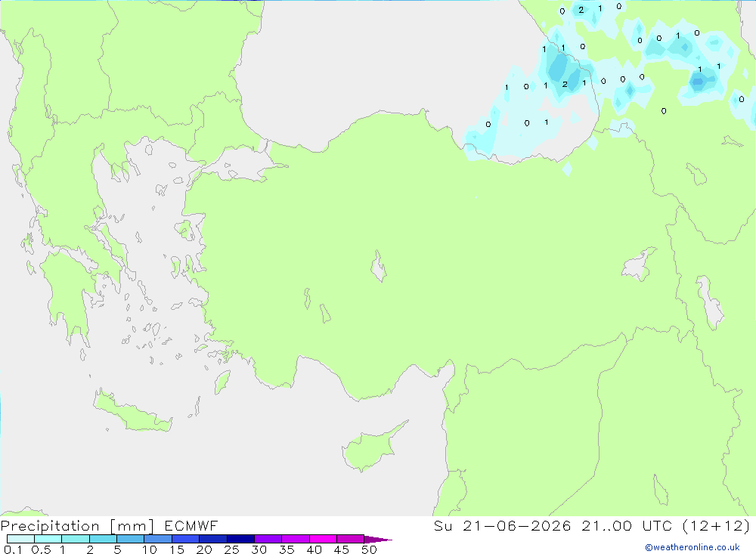This screenshot has width=756, height=554.
Task: Pick the legend swatch between 0.5 and 1
Action: coord(48,539)
